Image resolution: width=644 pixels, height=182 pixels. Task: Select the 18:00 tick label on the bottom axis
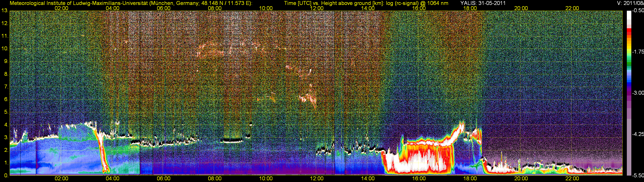(x=470, y=179)
